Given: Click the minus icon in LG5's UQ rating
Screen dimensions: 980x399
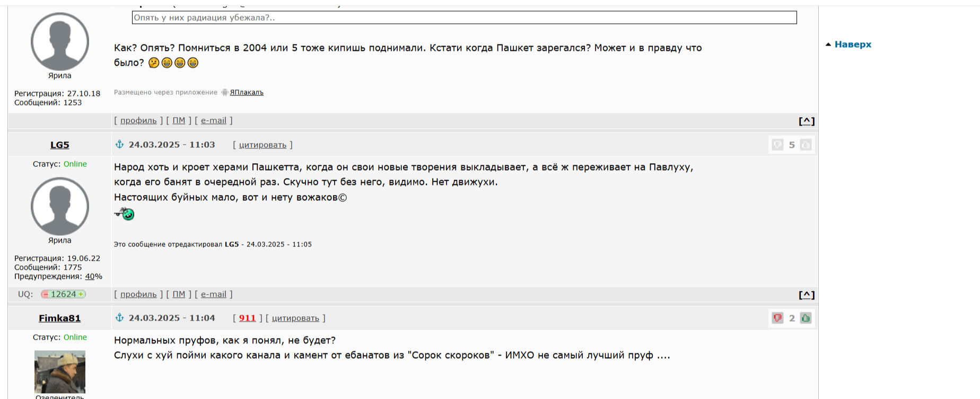Looking at the screenshot, I should pyautogui.click(x=46, y=294).
